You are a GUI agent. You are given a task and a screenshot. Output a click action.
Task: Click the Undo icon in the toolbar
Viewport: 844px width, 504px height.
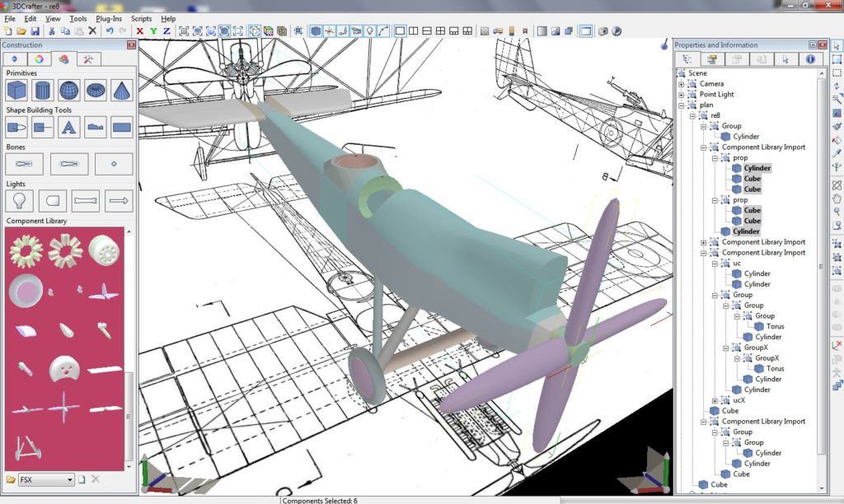click(110, 30)
